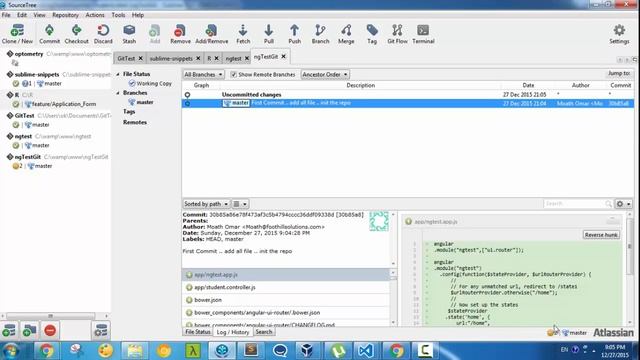Open the Tools menu
This screenshot has width=640, height=360.
click(x=118, y=15)
